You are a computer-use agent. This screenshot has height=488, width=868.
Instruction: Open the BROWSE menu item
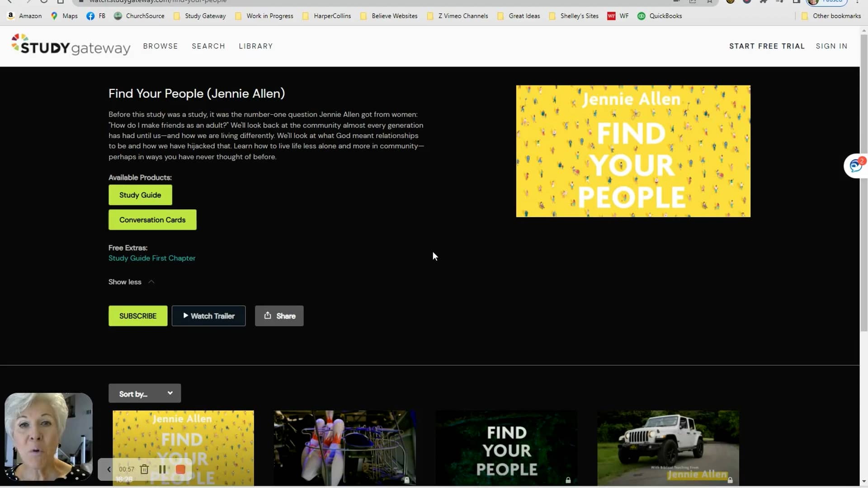pos(160,46)
